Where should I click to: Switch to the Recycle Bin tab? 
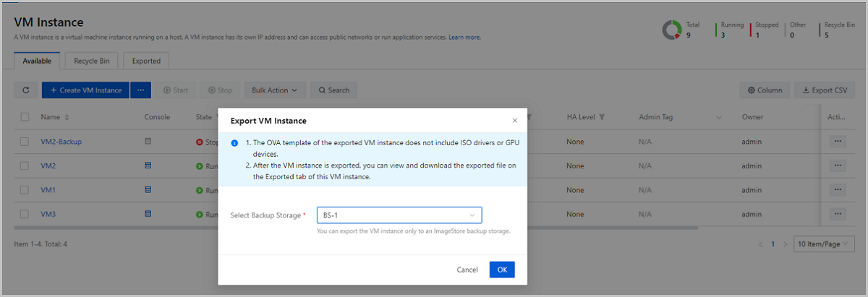pos(90,61)
